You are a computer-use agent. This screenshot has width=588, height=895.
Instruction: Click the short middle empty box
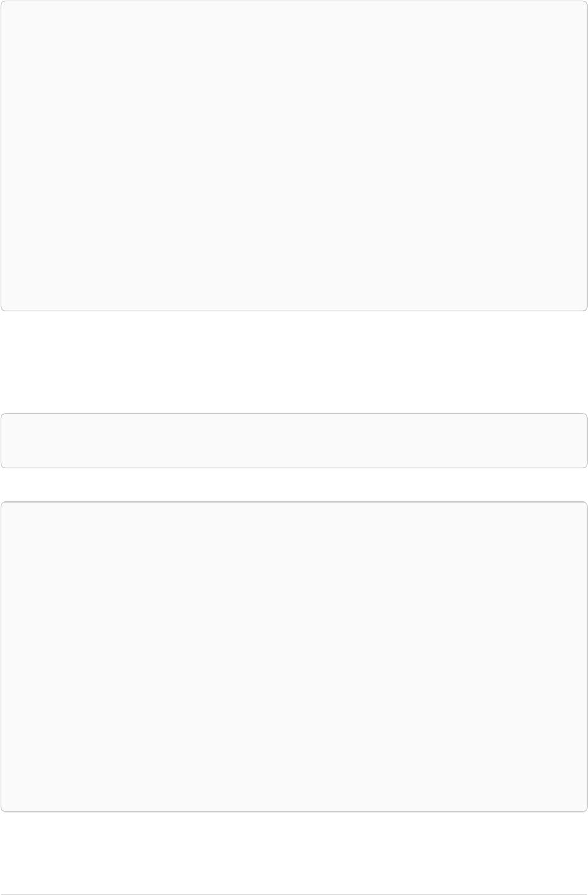[x=294, y=441]
